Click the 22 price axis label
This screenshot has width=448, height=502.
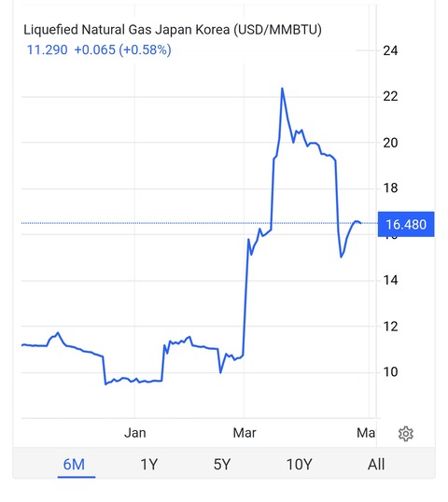point(390,96)
